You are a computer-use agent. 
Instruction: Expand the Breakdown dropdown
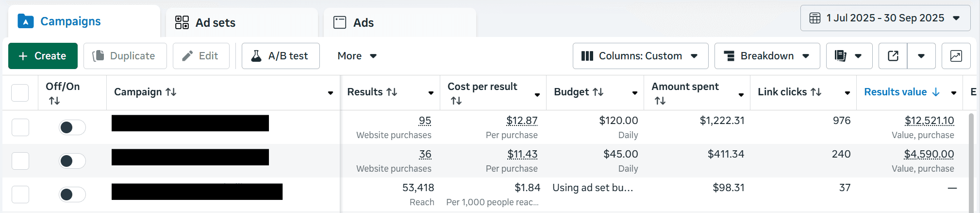[767, 56]
